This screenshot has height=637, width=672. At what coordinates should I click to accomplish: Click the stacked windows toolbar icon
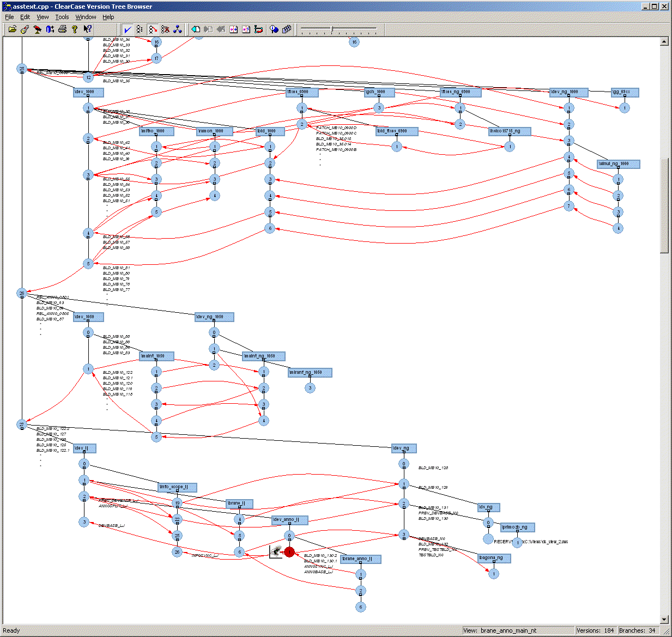pos(287,29)
